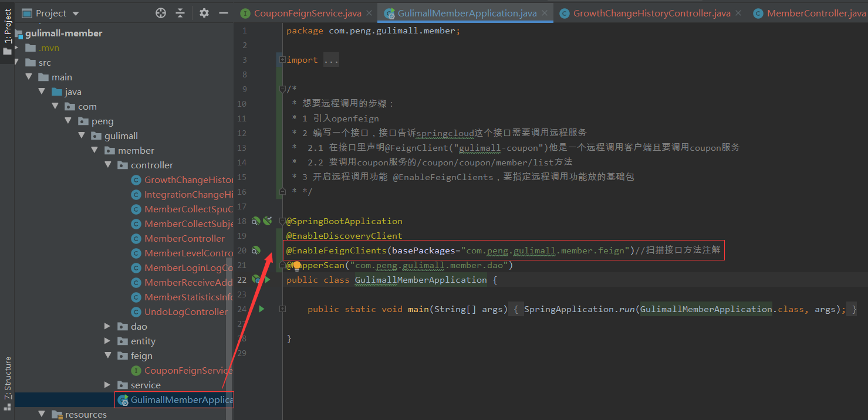The width and height of the screenshot is (868, 420).
Task: Click the package declaration on line 1
Action: click(373, 31)
